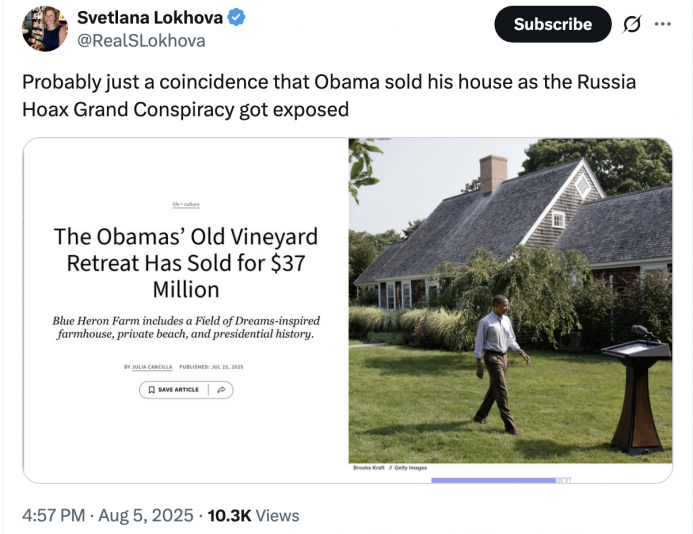The width and height of the screenshot is (693, 534).
Task: Open the 'life + culture' category link
Action: tap(186, 204)
